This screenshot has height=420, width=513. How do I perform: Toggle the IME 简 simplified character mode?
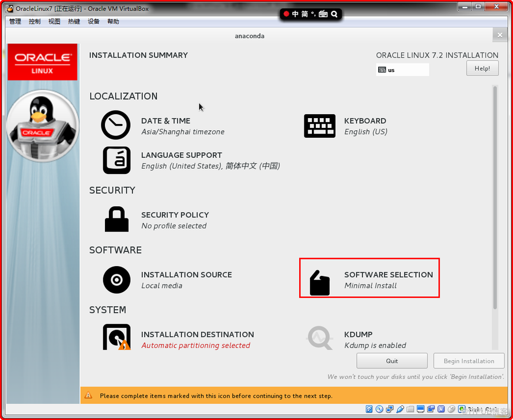(x=304, y=14)
